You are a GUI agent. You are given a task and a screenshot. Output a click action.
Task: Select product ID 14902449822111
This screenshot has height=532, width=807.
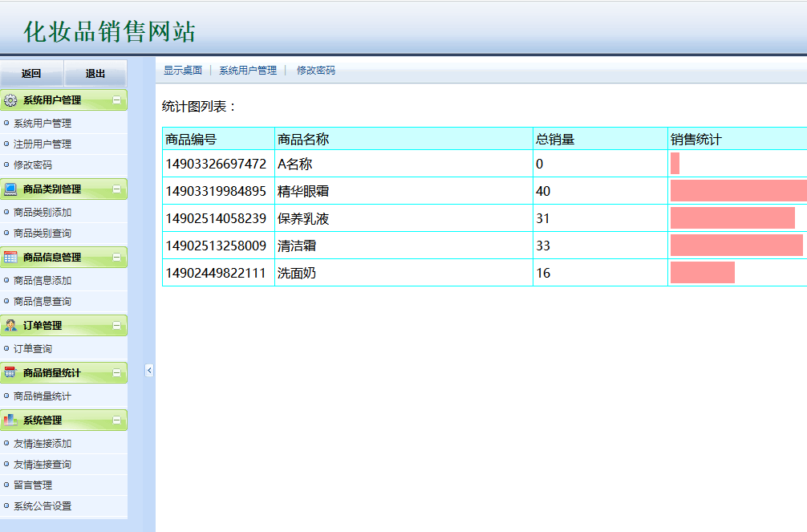[x=216, y=273]
